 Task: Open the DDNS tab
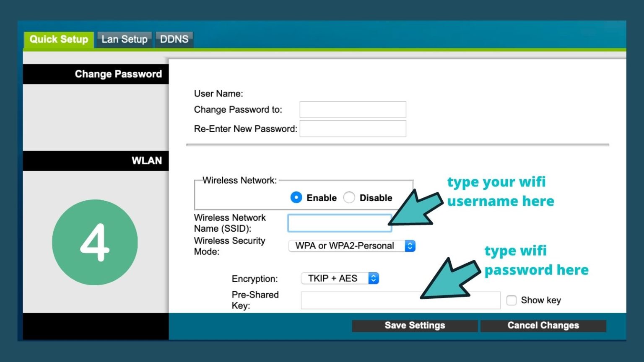tap(174, 40)
